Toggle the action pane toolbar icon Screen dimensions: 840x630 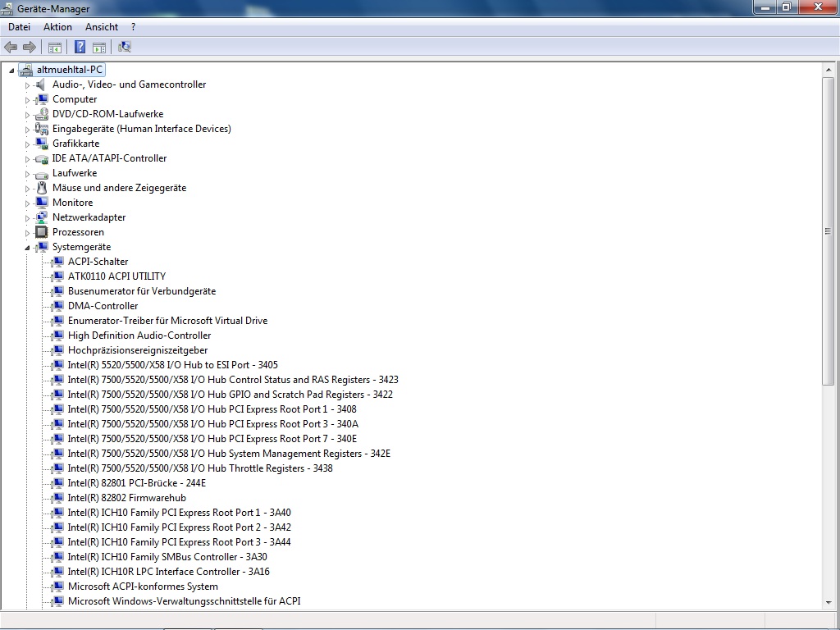click(x=99, y=47)
